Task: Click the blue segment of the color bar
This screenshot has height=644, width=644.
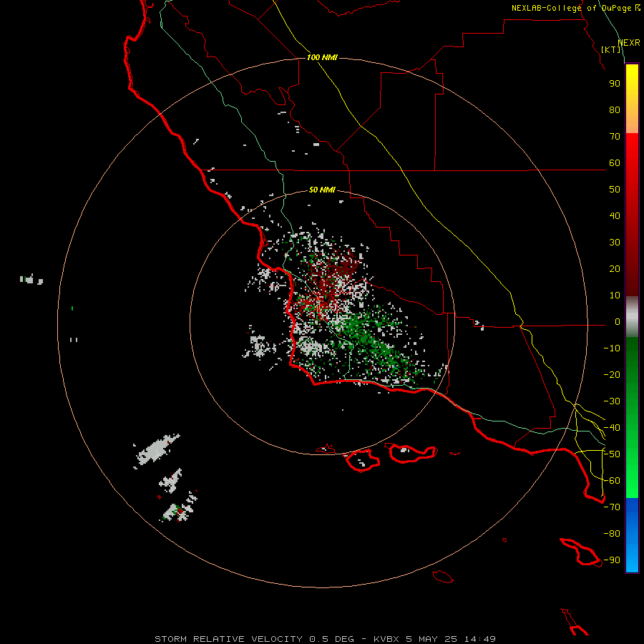Action: pyautogui.click(x=632, y=534)
